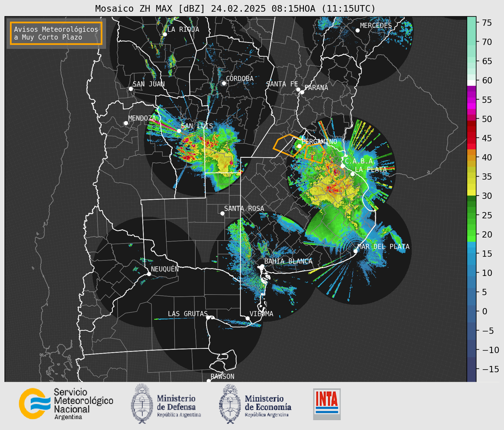Image resolution: width=504 pixels, height=430 pixels.
Task: Click the C.A.B.A. city marker dot
Action: tap(343, 166)
